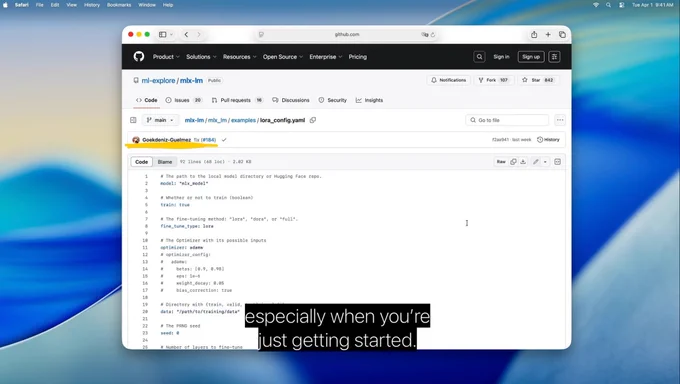
Task: Open the edit options dropdown arrow beside pencil
Action: 545,162
